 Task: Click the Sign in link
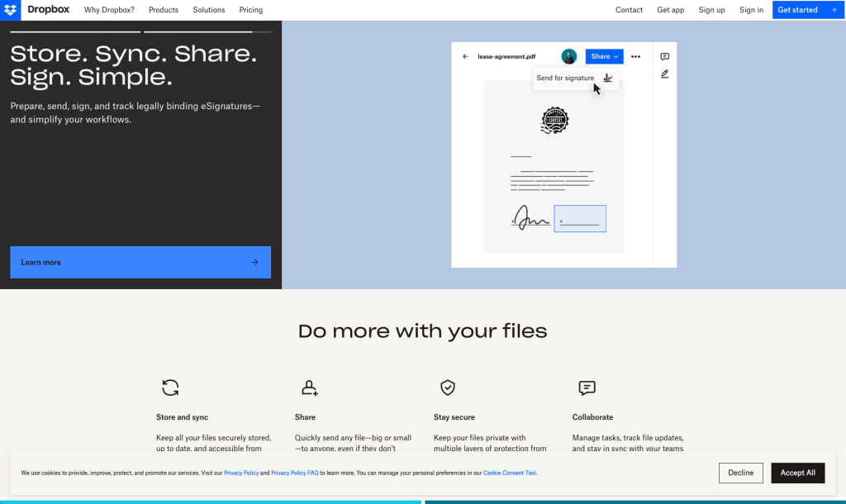[751, 10]
